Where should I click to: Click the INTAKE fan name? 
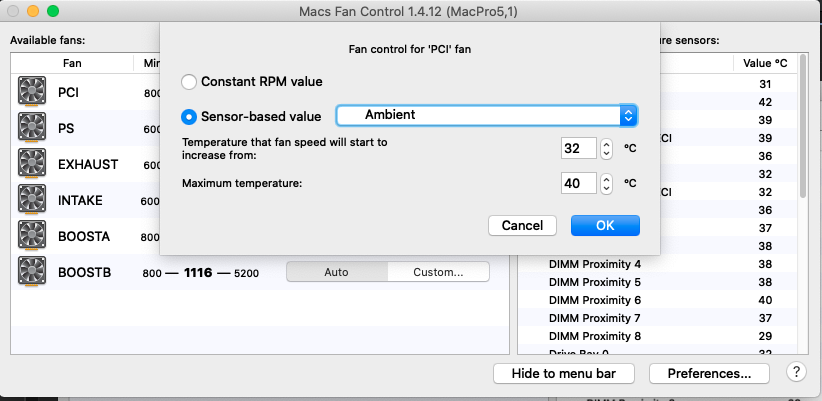point(80,200)
